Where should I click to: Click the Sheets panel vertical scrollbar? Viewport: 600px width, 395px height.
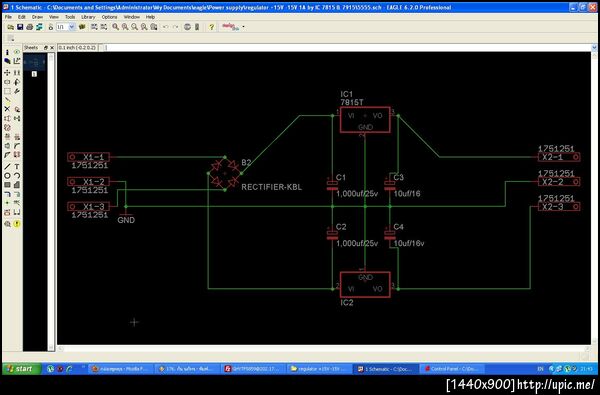coord(51,201)
